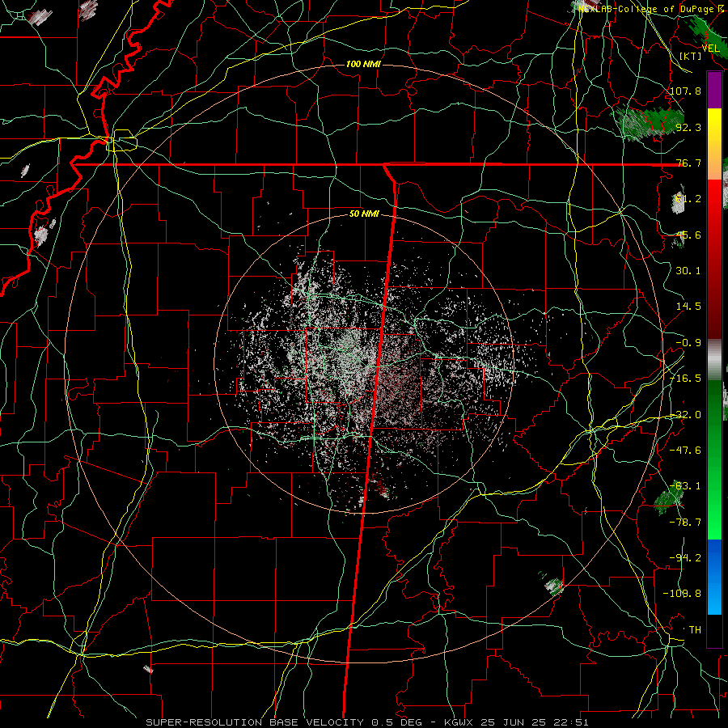Select the 92.3 legend value

click(x=688, y=127)
